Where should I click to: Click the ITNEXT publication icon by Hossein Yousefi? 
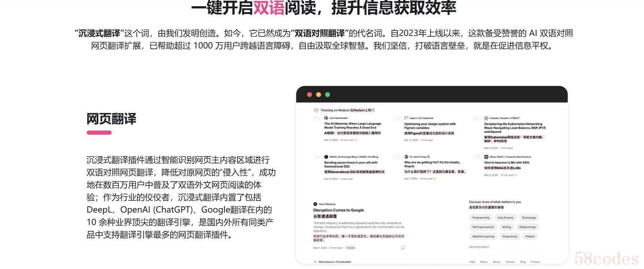486,118
